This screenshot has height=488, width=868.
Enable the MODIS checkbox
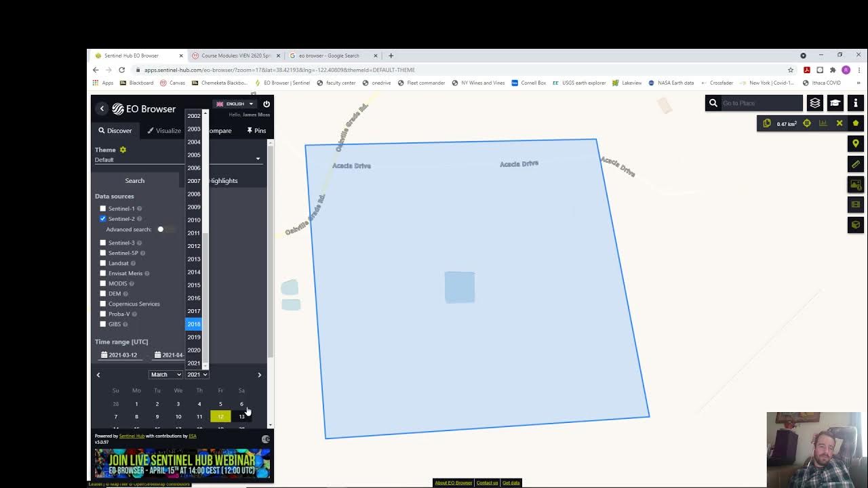[x=103, y=283]
